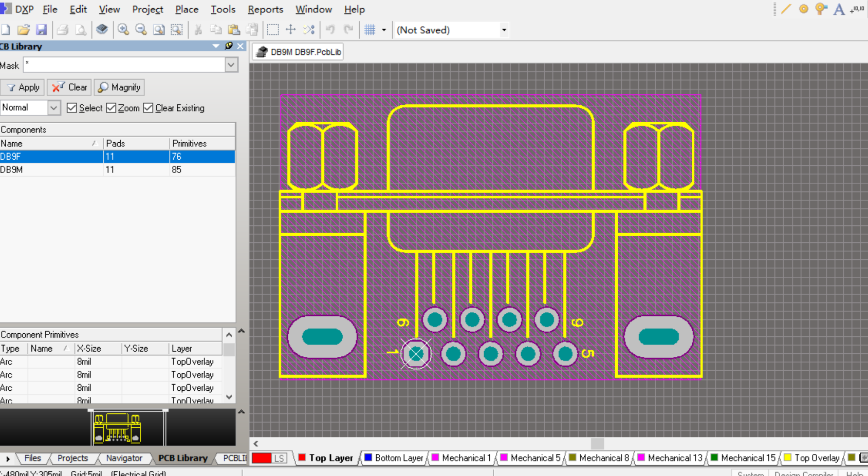Screen dimensions: 868x476
Task: Click the canvas horizontal scroll left arrow
Action: coord(255,444)
